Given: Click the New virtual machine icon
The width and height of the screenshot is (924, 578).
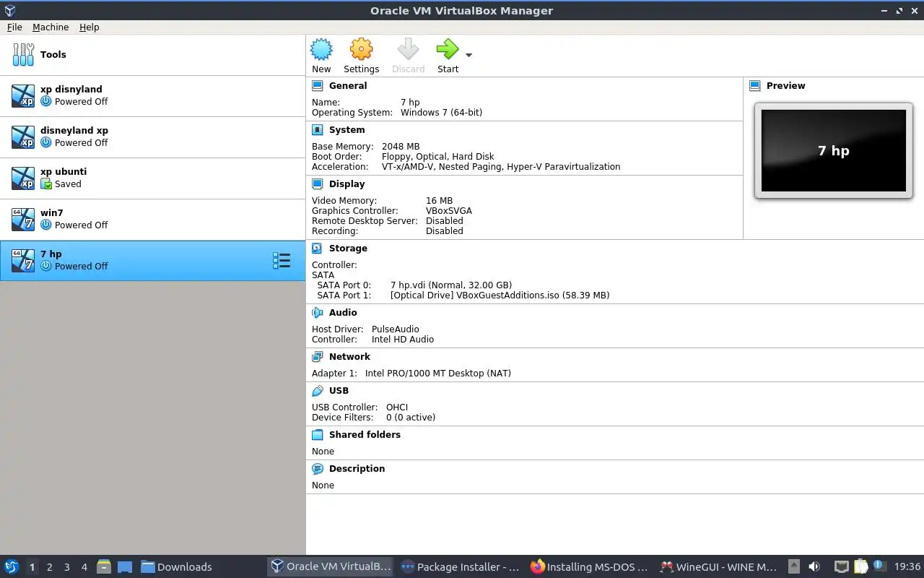Looking at the screenshot, I should click(x=321, y=50).
